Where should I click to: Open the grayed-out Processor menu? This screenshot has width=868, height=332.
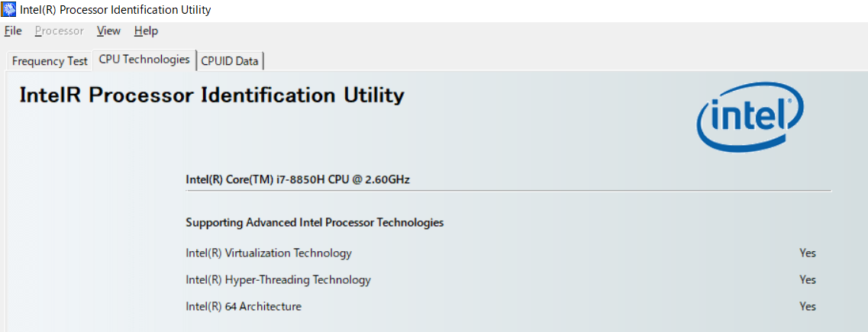(59, 31)
